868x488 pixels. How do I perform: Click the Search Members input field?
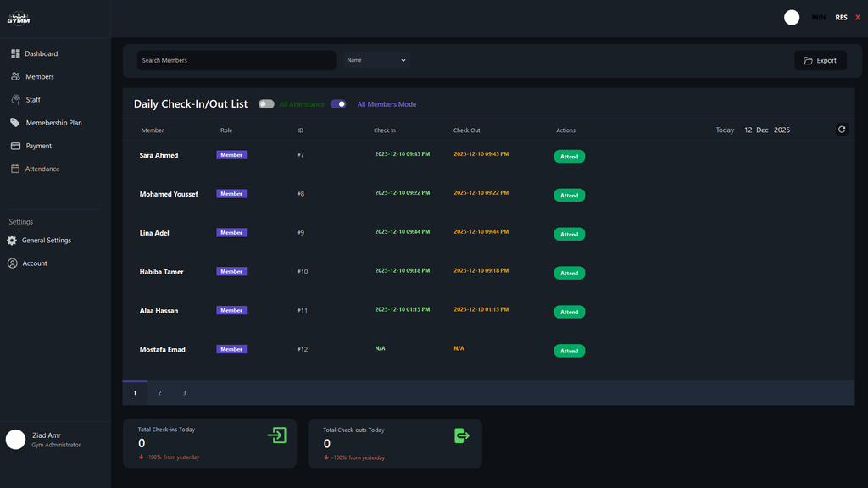[236, 60]
